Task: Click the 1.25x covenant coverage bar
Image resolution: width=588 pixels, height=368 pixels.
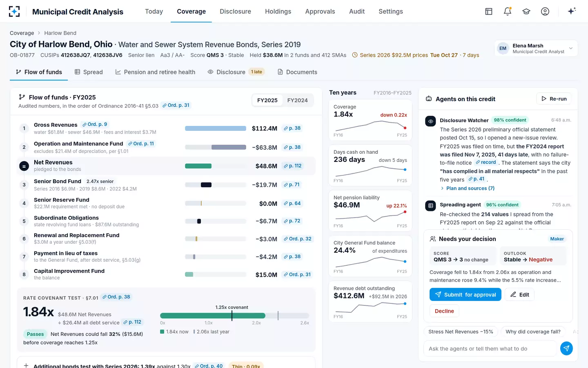Action: pos(235,316)
